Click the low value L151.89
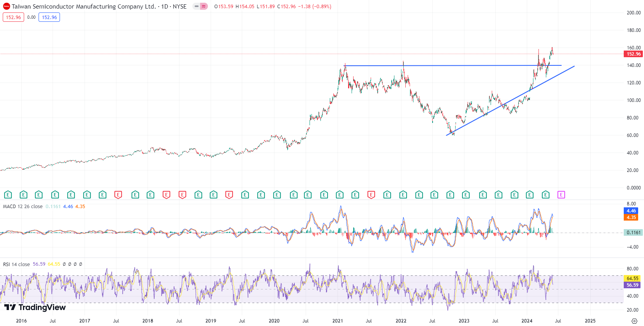Screen dimensions: 644x326 click(x=266, y=6)
